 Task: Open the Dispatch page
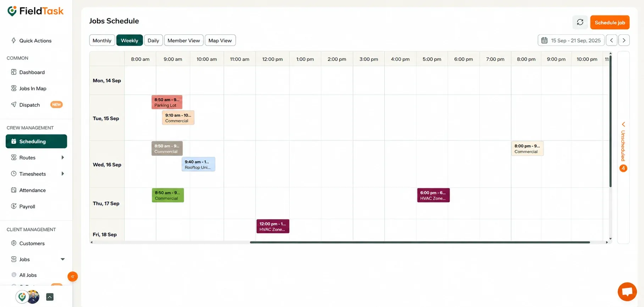[x=29, y=105]
